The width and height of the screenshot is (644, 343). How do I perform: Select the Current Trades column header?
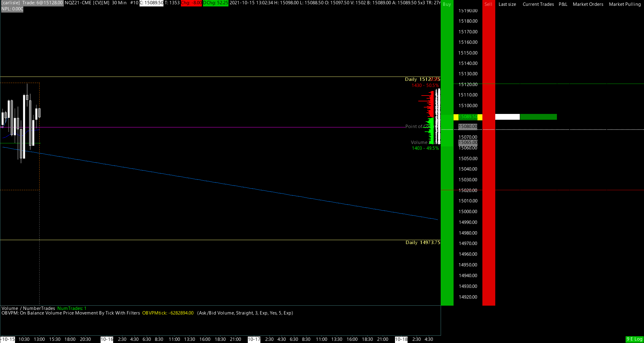click(538, 4)
